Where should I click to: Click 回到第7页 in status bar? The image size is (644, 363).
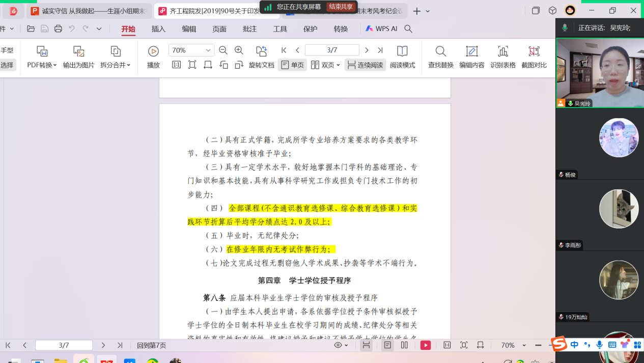[x=151, y=345]
